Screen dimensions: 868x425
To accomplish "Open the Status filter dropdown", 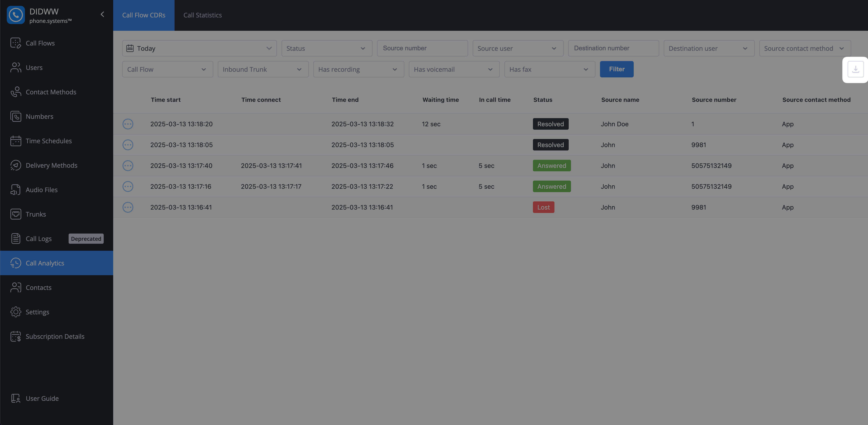I will pos(326,48).
